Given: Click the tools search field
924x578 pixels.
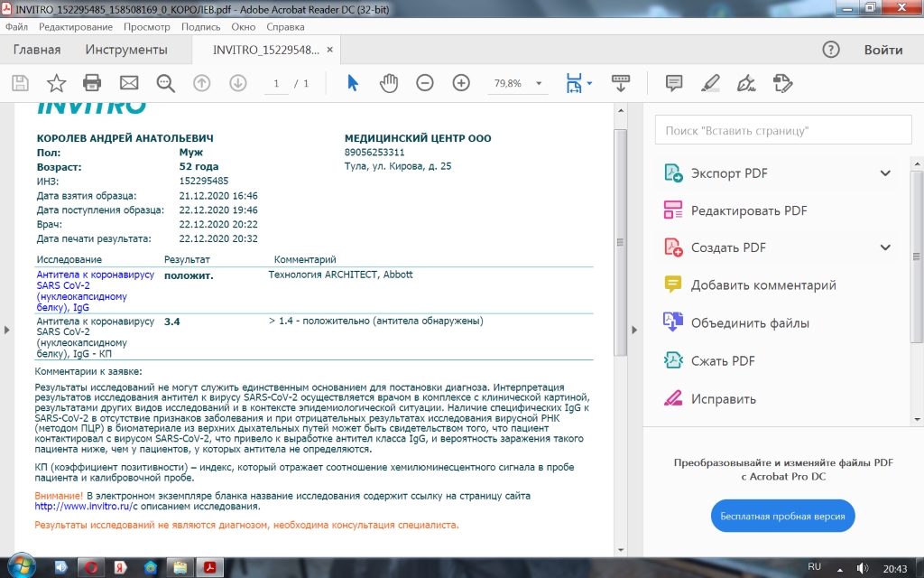Looking at the screenshot, I should click(x=781, y=131).
